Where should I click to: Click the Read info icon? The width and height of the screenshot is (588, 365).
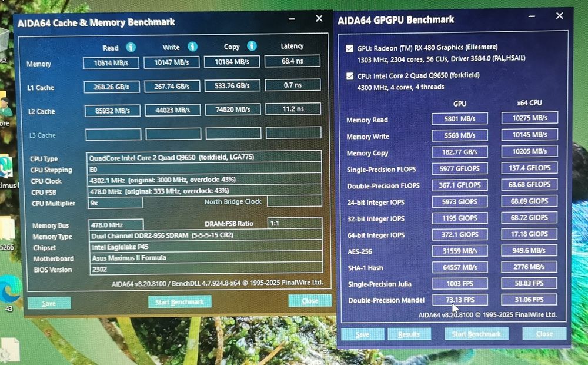point(131,47)
